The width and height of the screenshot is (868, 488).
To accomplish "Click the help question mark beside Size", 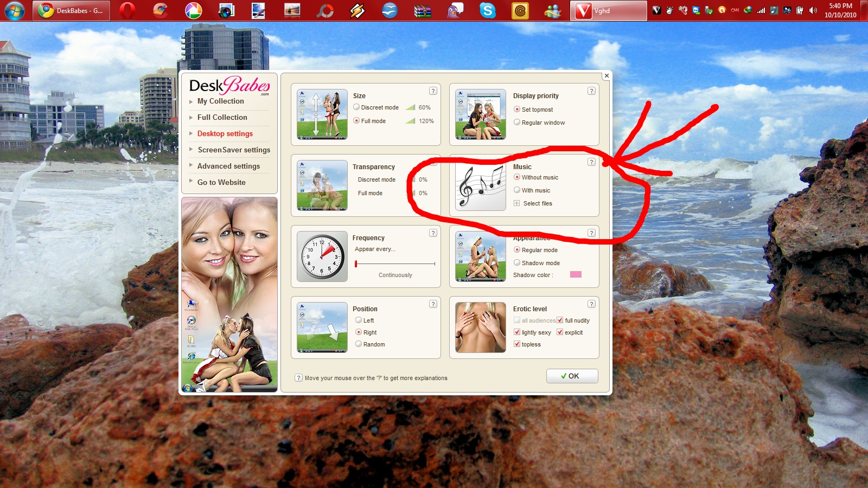I will (433, 91).
